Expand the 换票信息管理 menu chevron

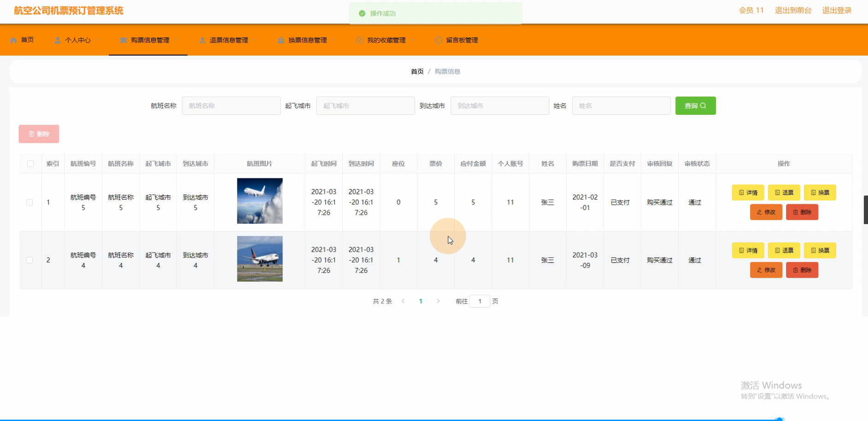click(x=334, y=40)
